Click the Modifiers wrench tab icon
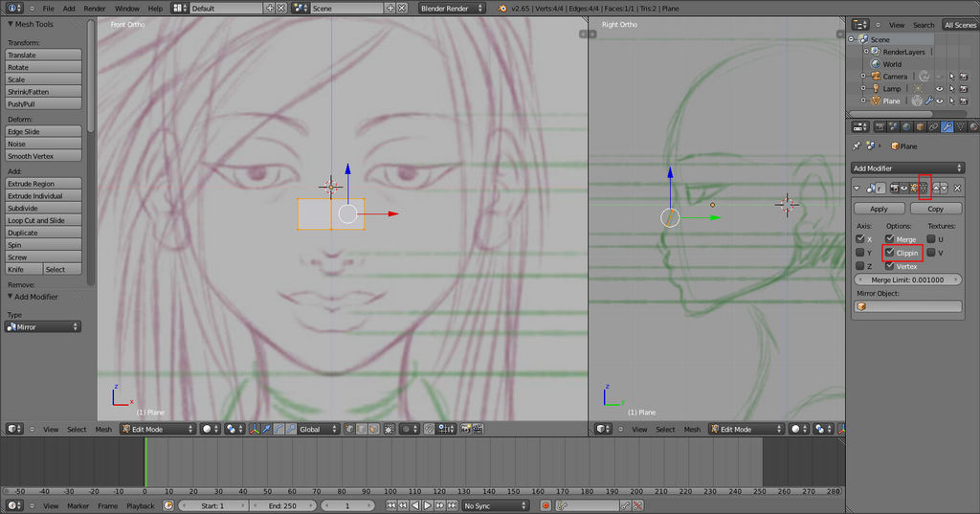980x514 pixels. (x=947, y=126)
